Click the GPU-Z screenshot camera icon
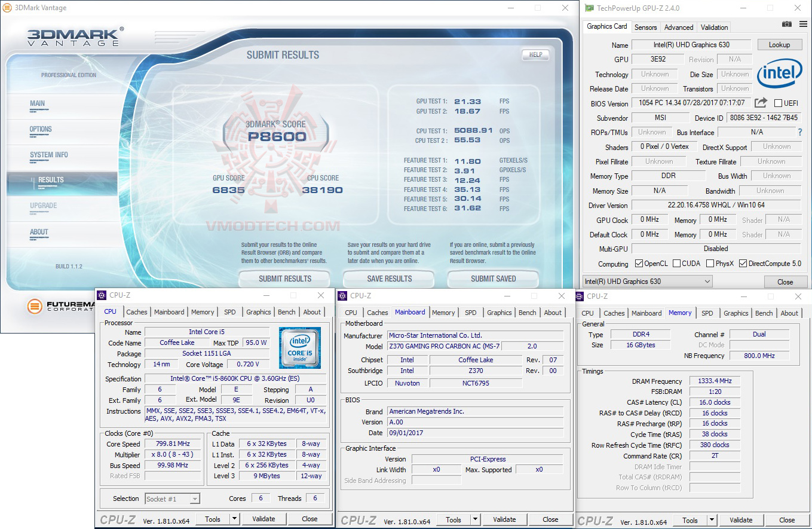The width and height of the screenshot is (812, 529). pos(787,24)
